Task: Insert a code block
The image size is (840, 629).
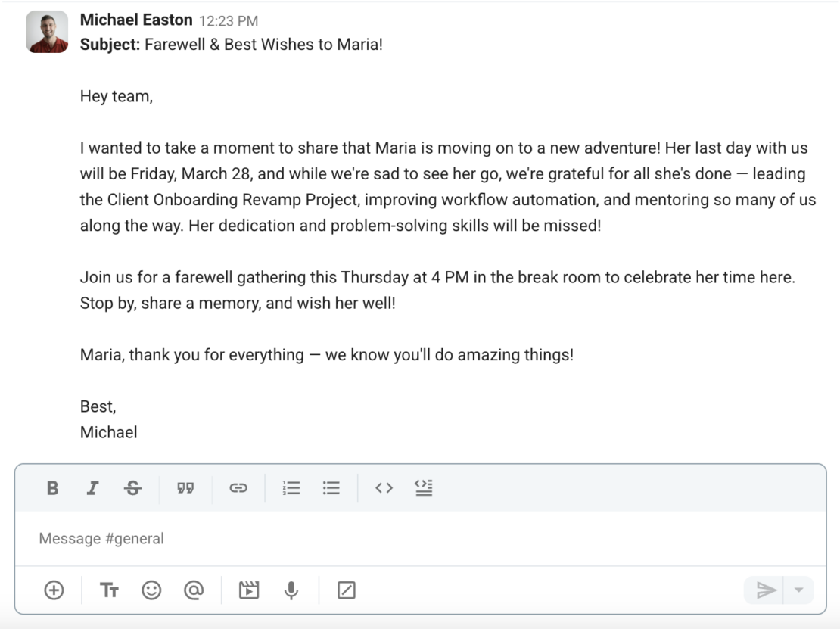Action: (424, 488)
